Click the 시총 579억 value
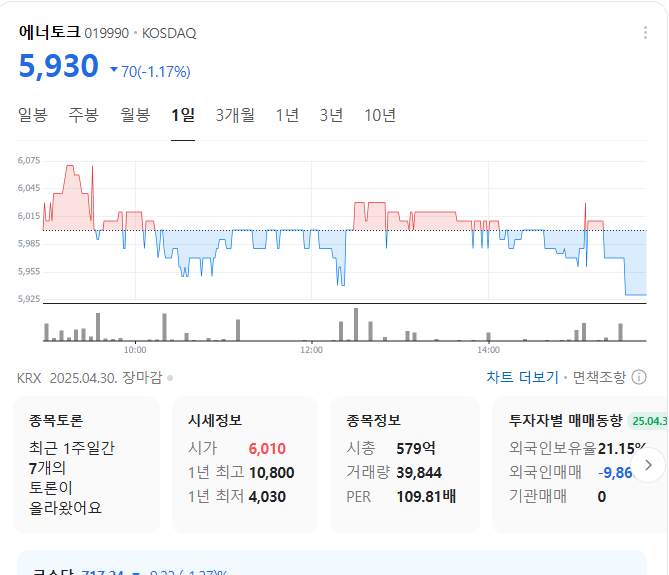This screenshot has height=575, width=669. 416,449
